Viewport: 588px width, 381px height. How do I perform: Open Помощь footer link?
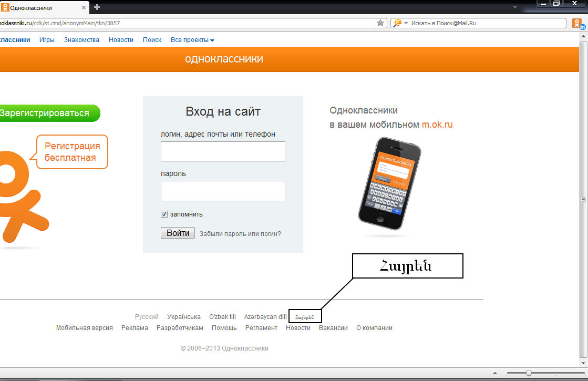click(x=224, y=328)
